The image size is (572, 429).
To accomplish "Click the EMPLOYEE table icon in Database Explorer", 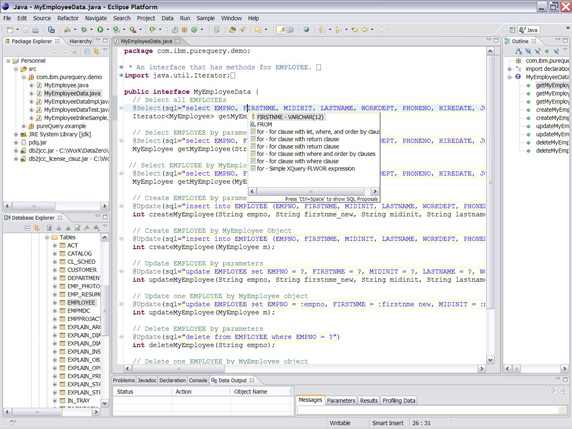I will 62,303.
